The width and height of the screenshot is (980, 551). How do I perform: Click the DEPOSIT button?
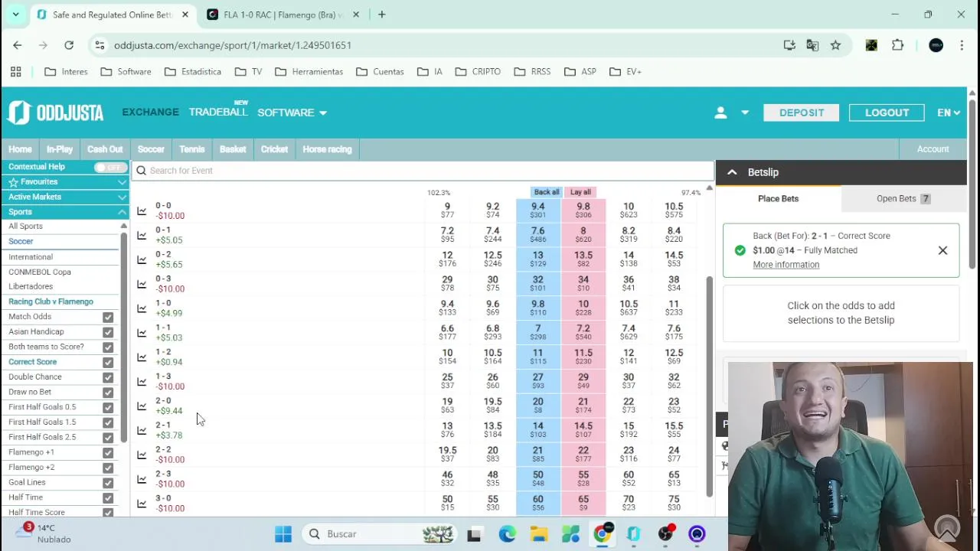(x=802, y=112)
